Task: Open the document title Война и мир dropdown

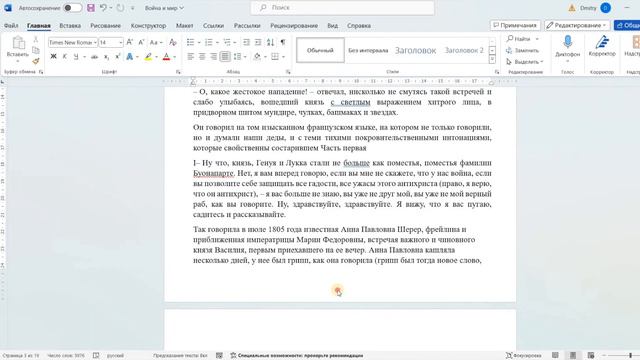Action: point(164,8)
